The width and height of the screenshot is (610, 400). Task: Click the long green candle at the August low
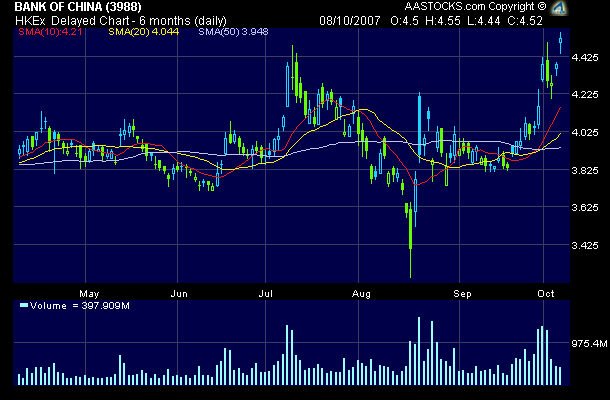410,240
